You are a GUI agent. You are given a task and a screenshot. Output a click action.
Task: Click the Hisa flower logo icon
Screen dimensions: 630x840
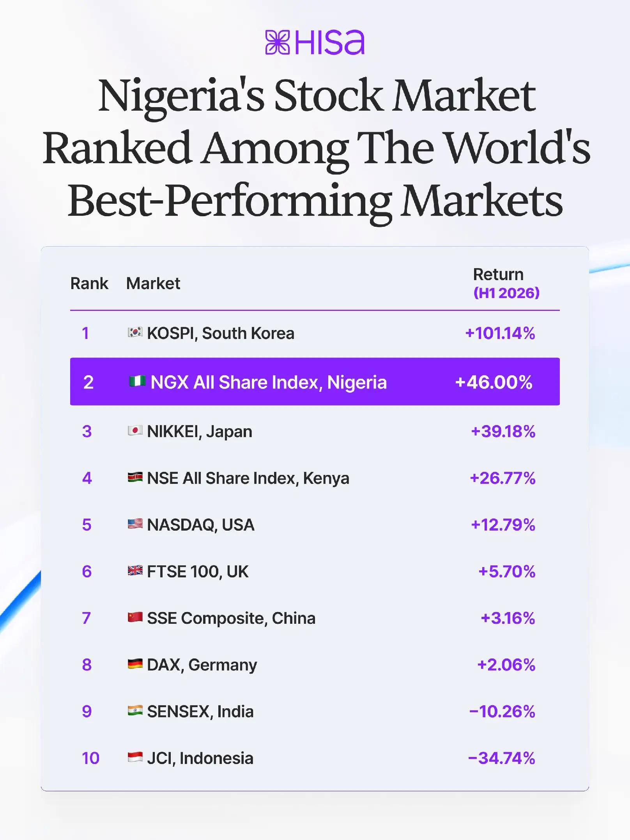277,42
